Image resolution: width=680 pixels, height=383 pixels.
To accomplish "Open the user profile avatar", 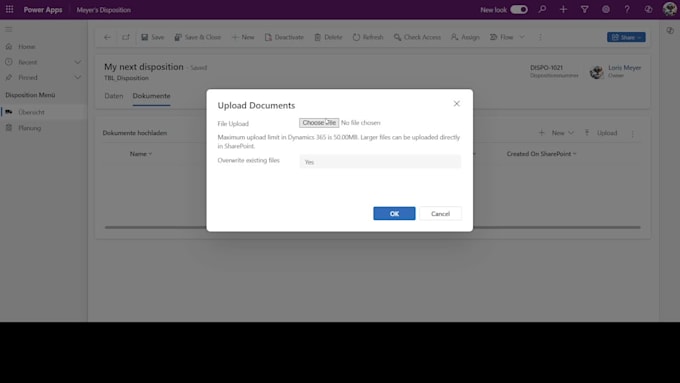I will coord(670,9).
